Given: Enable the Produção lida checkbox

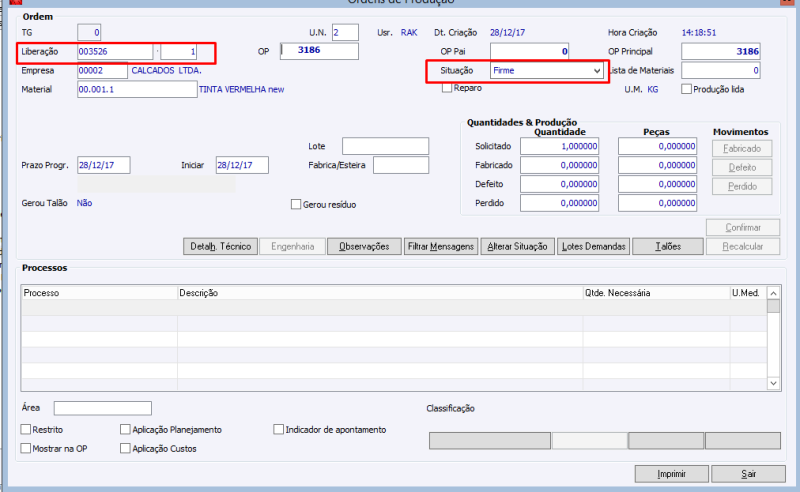Looking at the screenshot, I should pos(686,89).
